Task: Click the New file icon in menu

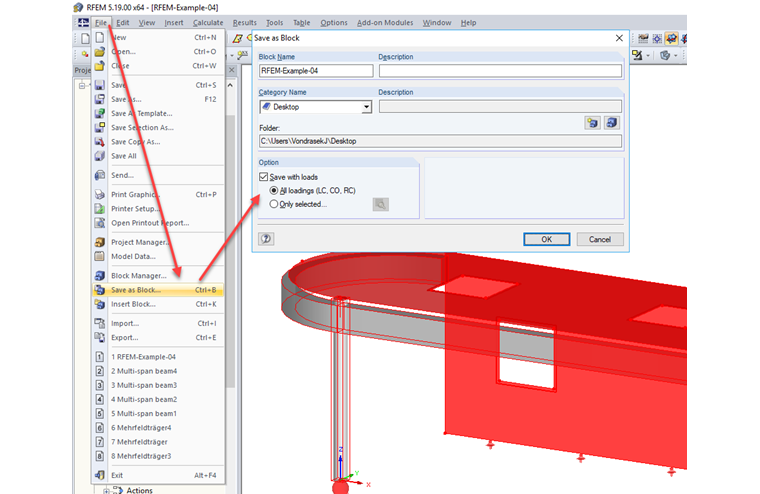Action: click(x=100, y=37)
